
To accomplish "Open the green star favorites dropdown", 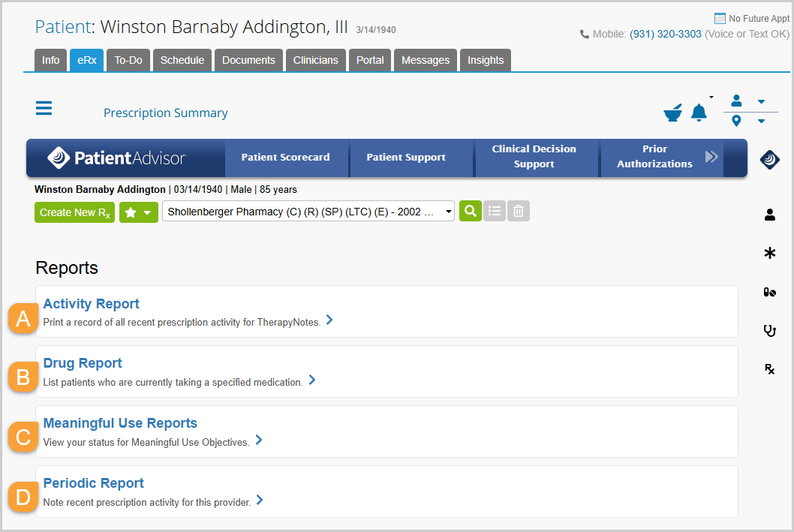I will pyautogui.click(x=139, y=212).
